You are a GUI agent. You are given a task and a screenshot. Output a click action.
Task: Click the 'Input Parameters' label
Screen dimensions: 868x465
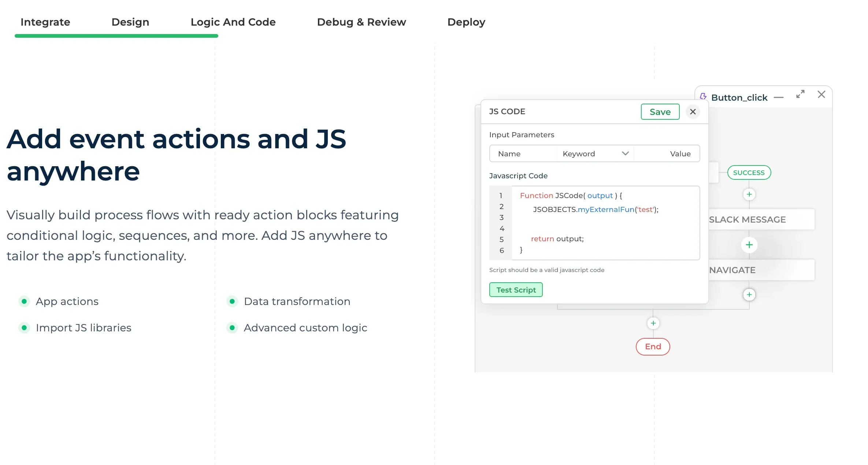(x=522, y=135)
